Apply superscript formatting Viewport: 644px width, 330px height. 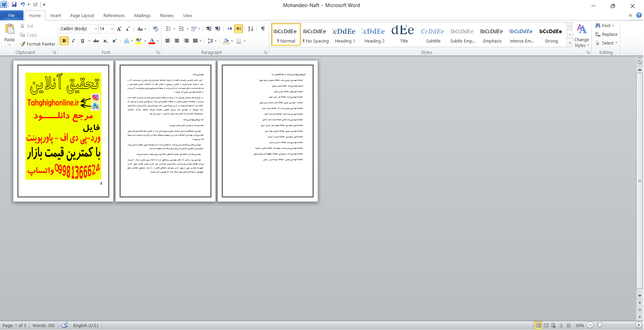(114, 41)
